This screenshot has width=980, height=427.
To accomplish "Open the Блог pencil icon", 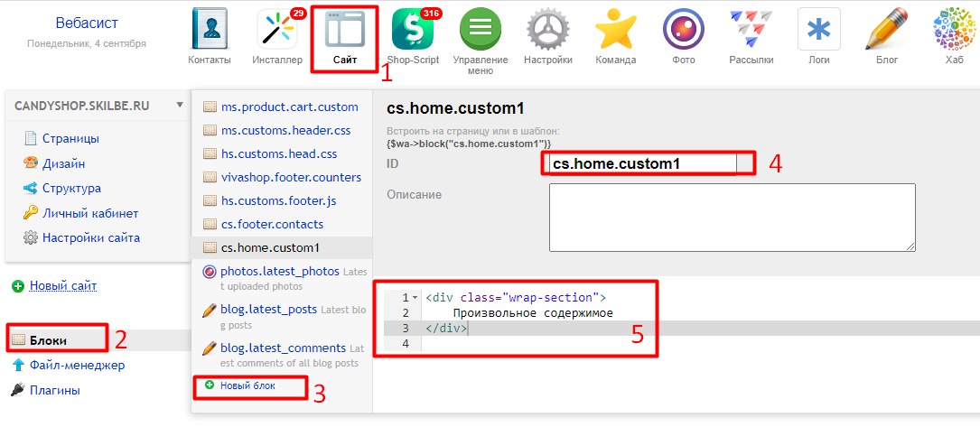I will (887, 31).
